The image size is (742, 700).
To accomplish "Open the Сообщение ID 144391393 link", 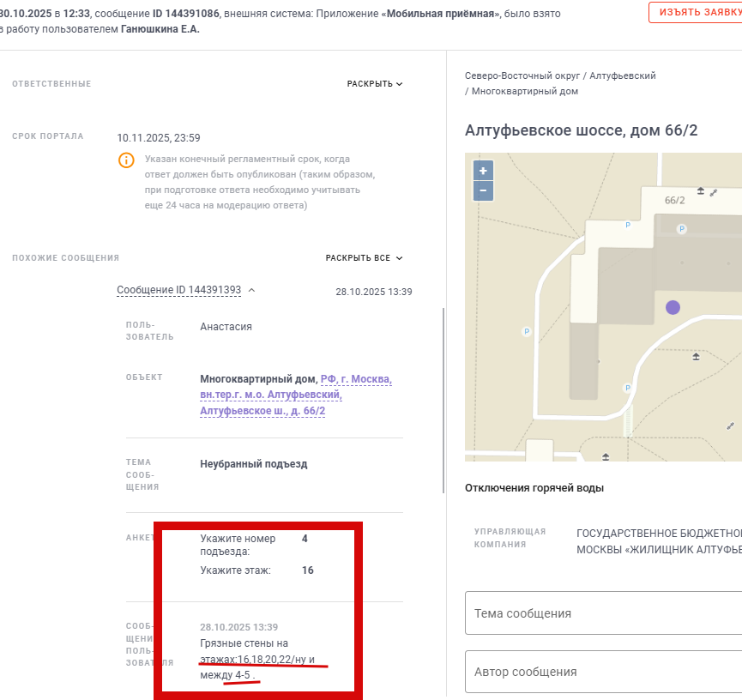I will click(x=179, y=290).
